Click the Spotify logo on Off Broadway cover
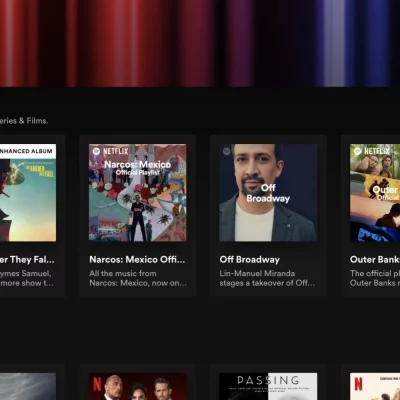Viewport: 400px width, 400px height. click(x=227, y=151)
